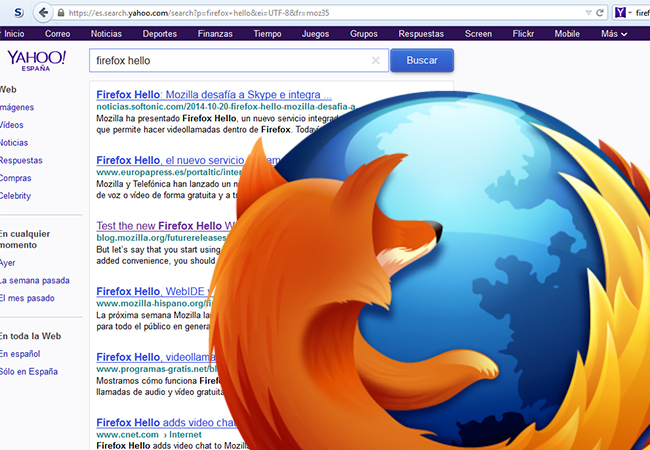Select Respuestas in left sidebar

[21, 160]
